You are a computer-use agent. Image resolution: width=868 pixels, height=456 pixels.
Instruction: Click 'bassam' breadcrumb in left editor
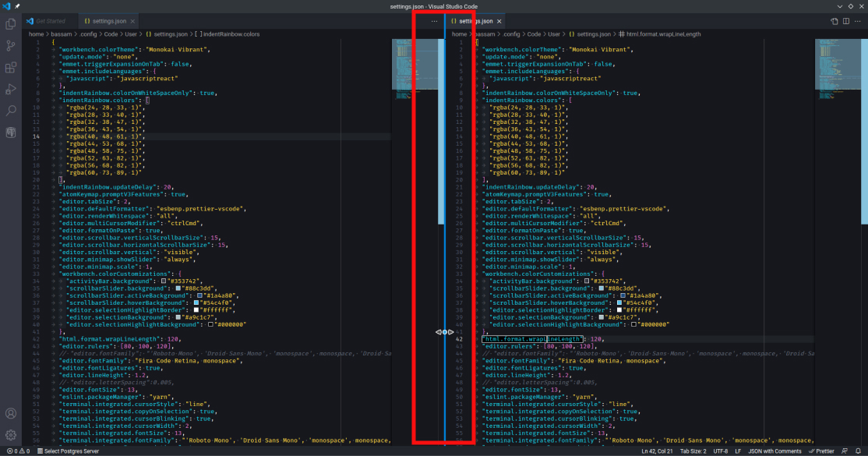(62, 34)
